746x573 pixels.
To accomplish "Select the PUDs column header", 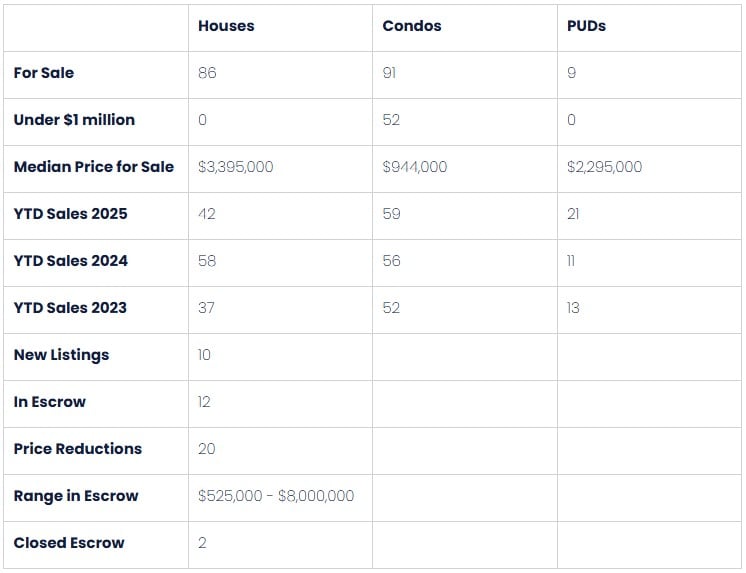I will point(586,26).
